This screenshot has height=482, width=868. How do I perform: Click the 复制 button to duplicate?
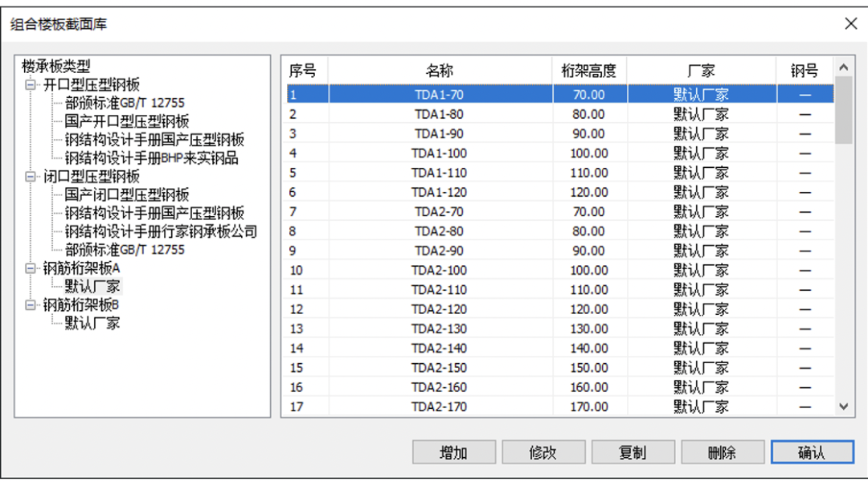[x=633, y=451]
